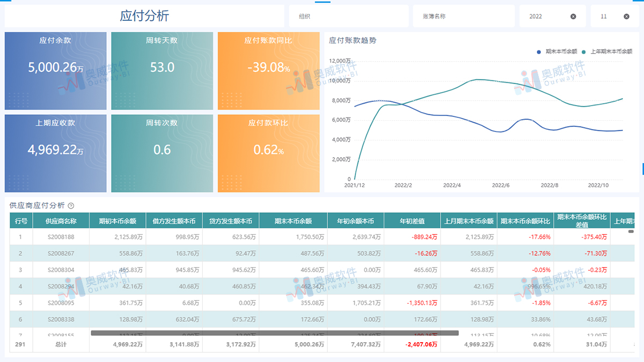Open the 组织 filter dropdown
Screen dimensions: 644x362
(348, 17)
